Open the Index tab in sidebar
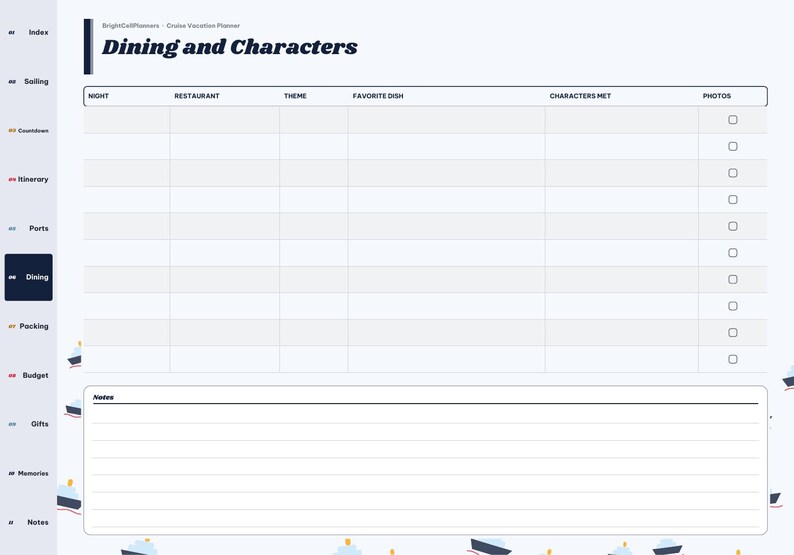Screen dimensions: 794x555 pos(28,32)
